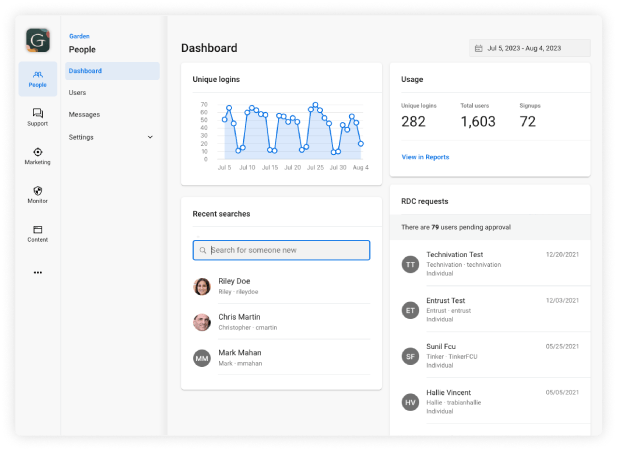618x451 pixels.
Task: Click the Garden breadcrumb link
Action: [79, 35]
